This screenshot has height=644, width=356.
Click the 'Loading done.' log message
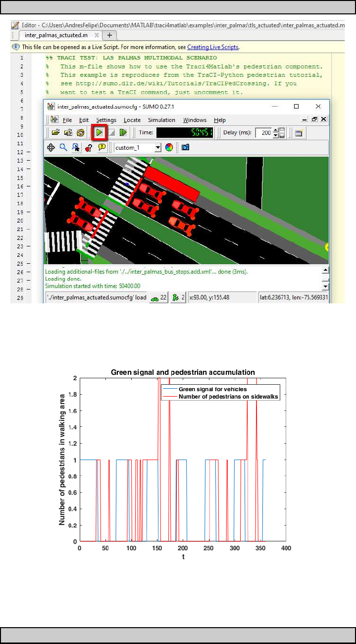[62, 279]
